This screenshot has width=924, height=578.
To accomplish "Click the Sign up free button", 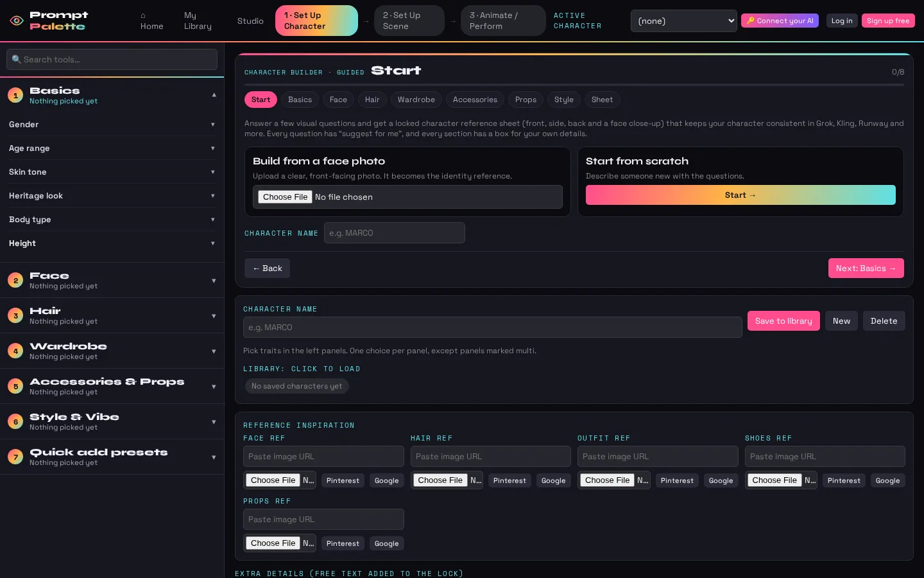I will coord(888,21).
